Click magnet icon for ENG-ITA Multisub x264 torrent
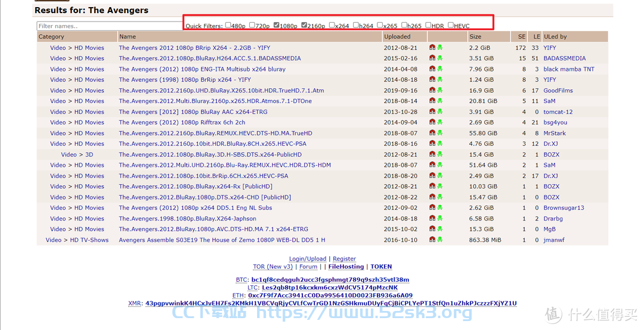The width and height of the screenshot is (644, 330). 432,69
